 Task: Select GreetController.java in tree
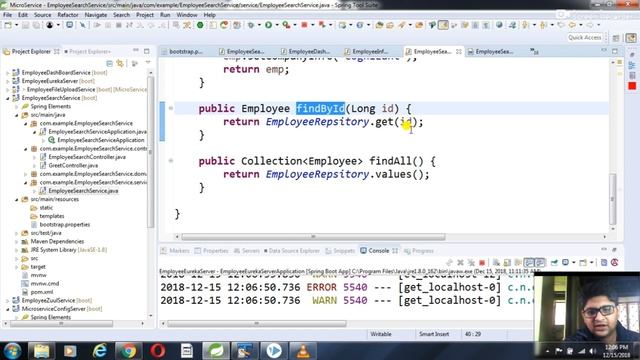(73, 165)
